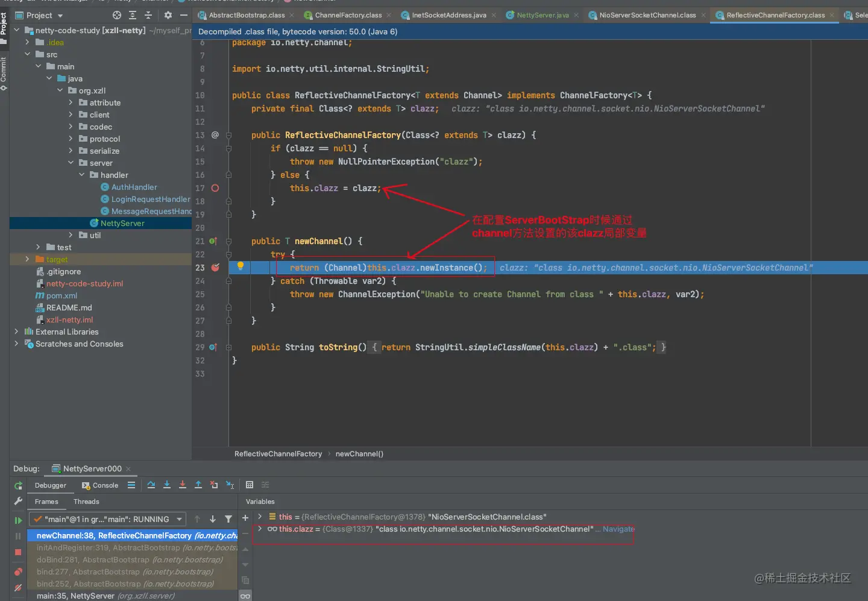Open the thread selector "main" RUNNING dropdown

point(108,519)
